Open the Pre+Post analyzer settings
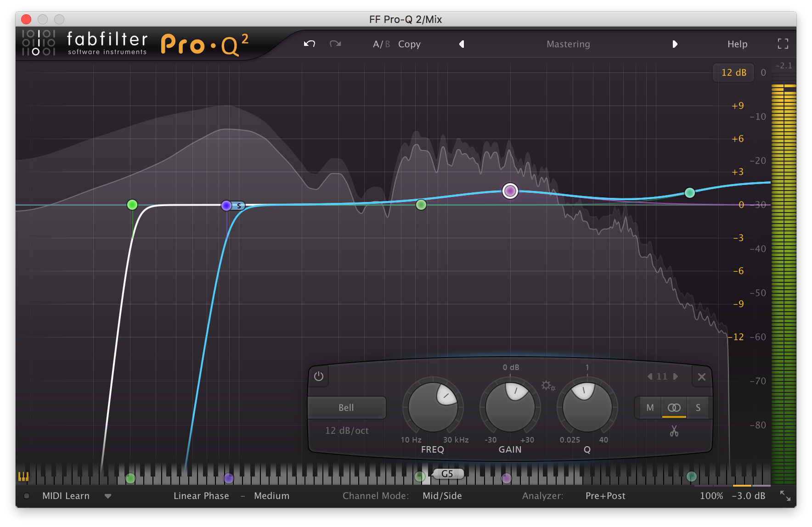Image resolution: width=812 pixels, height=527 pixels. coord(605,496)
